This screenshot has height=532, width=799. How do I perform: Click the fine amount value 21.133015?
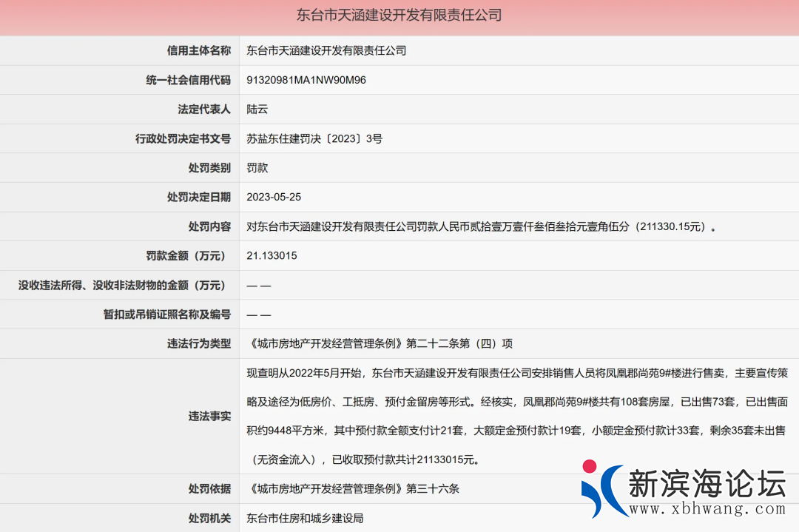(x=272, y=255)
